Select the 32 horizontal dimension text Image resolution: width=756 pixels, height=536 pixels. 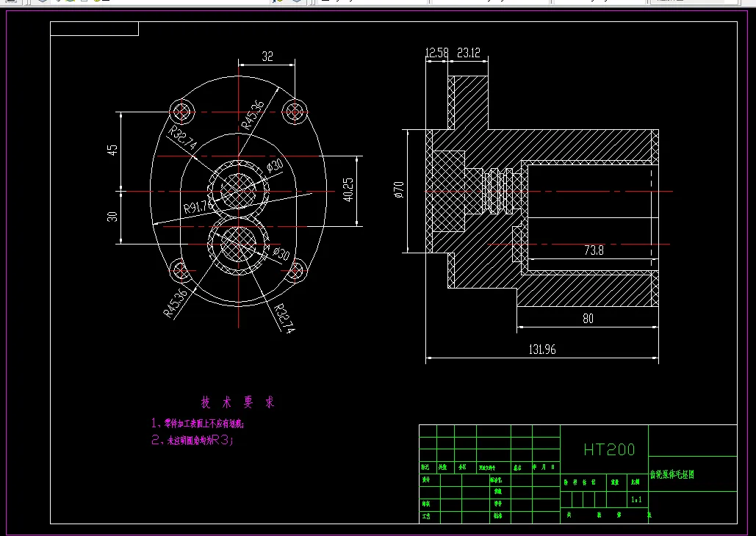click(267, 57)
